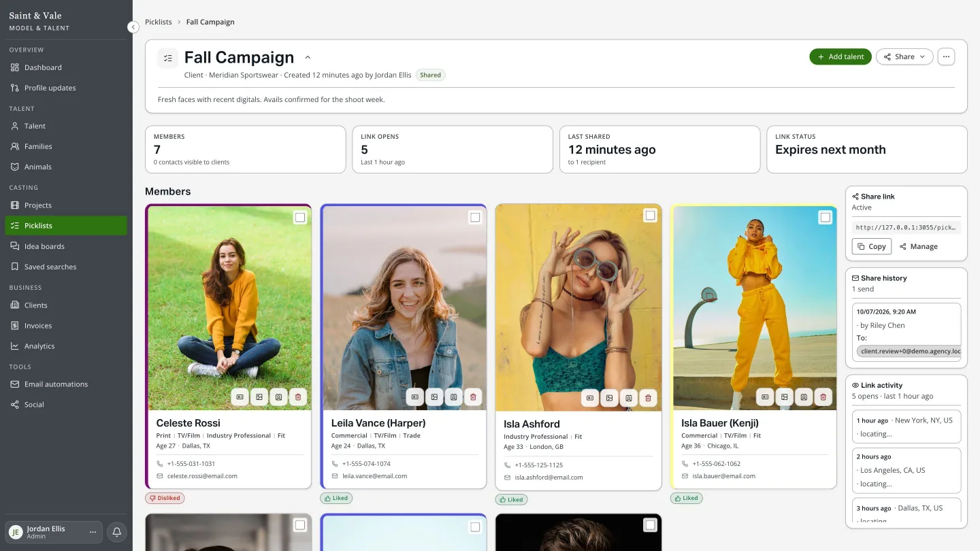Click the share link URL field

(906, 227)
